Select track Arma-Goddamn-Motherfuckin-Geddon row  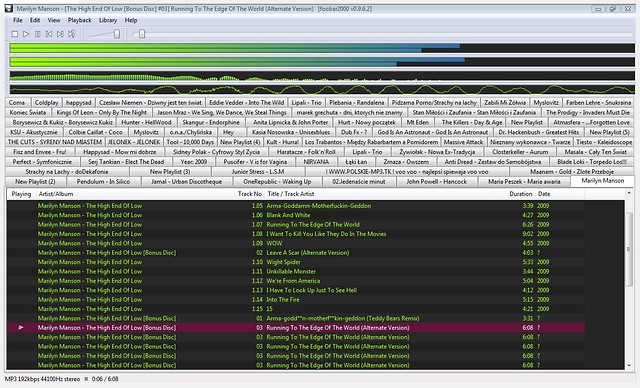click(x=296, y=206)
